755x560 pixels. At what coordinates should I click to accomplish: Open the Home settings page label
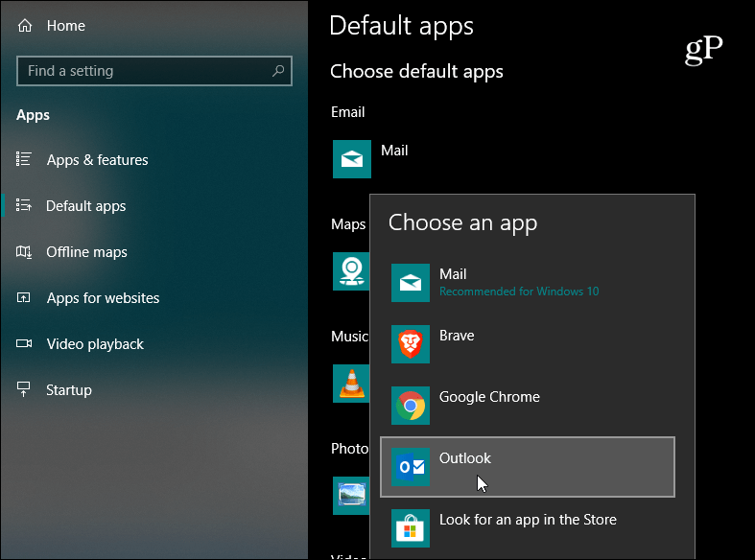[x=66, y=26]
